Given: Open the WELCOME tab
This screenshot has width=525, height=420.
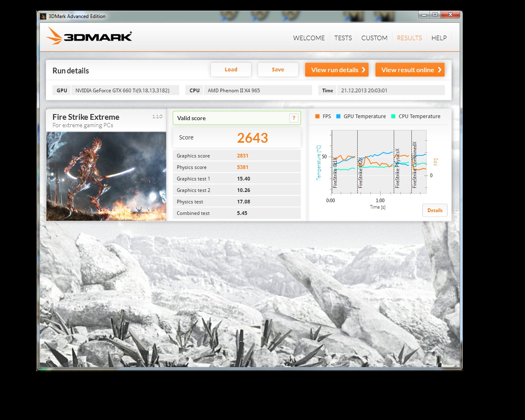Looking at the screenshot, I should 309,38.
